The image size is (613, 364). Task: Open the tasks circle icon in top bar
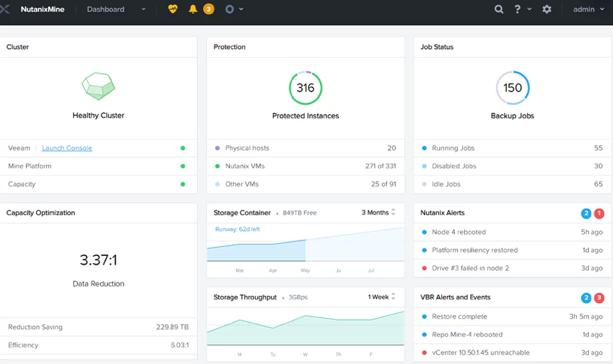(x=230, y=9)
